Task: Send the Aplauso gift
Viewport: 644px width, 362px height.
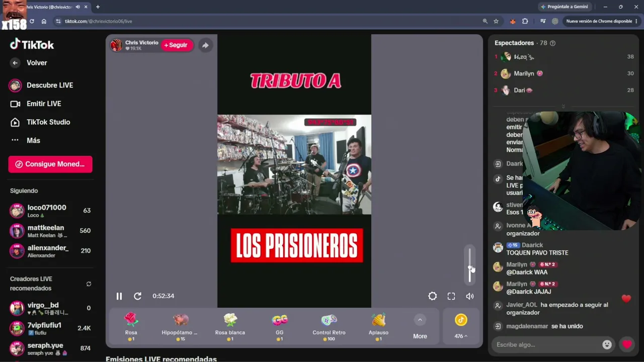Action: (378, 327)
